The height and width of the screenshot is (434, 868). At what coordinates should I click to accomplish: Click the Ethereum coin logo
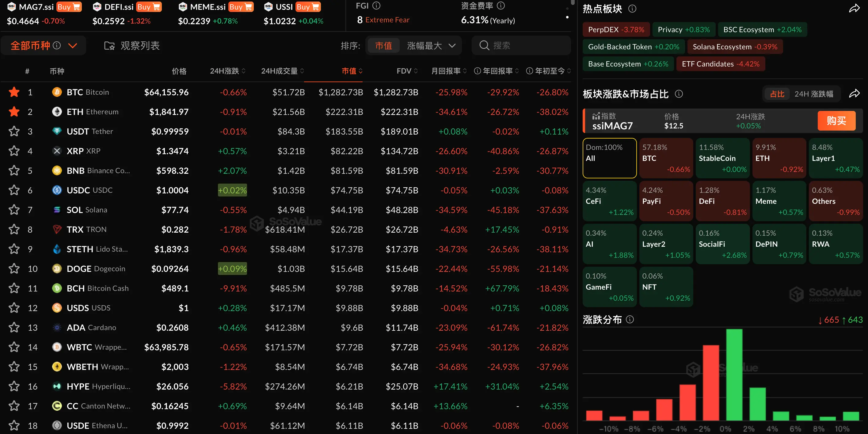[x=57, y=112]
